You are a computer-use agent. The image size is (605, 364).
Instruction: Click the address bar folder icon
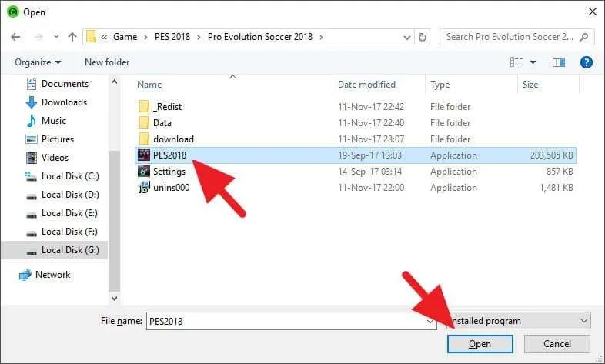[x=91, y=37]
